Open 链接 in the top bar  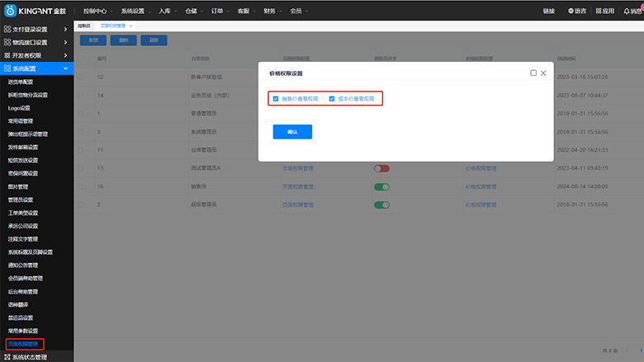(549, 11)
